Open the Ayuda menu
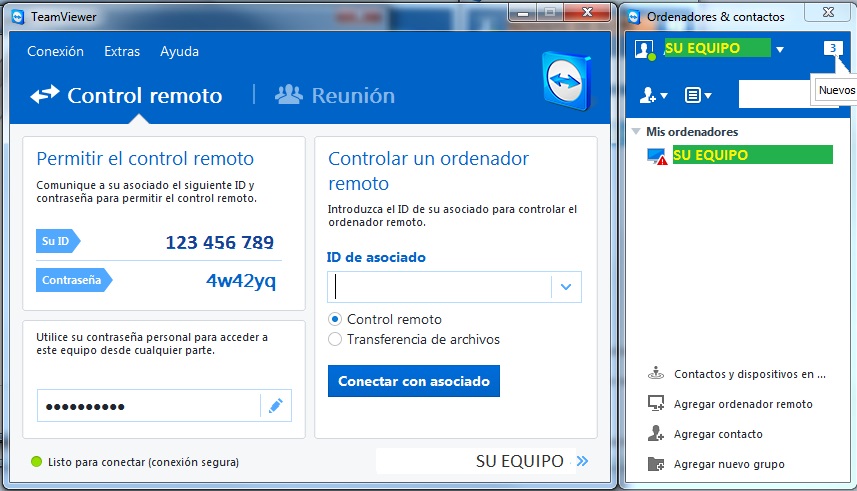This screenshot has height=491, width=857. pyautogui.click(x=179, y=51)
